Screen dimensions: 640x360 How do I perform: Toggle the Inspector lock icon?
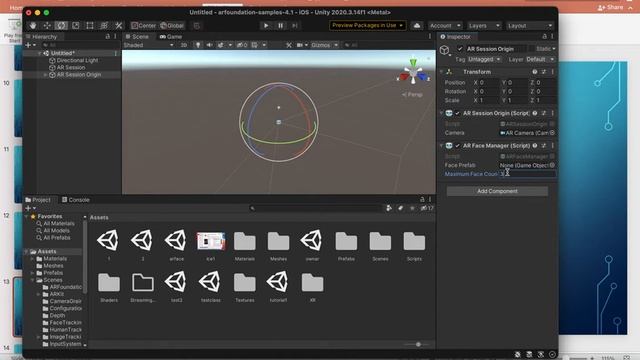[544, 36]
